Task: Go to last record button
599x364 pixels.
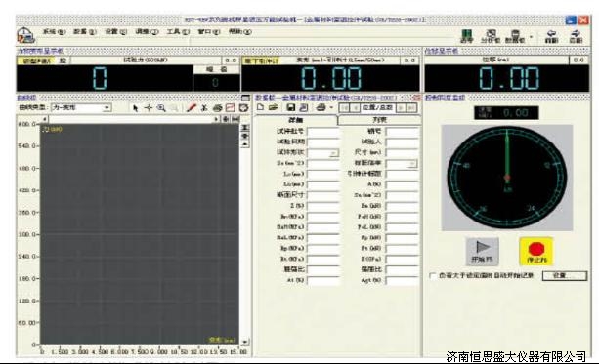Action: [x=411, y=108]
